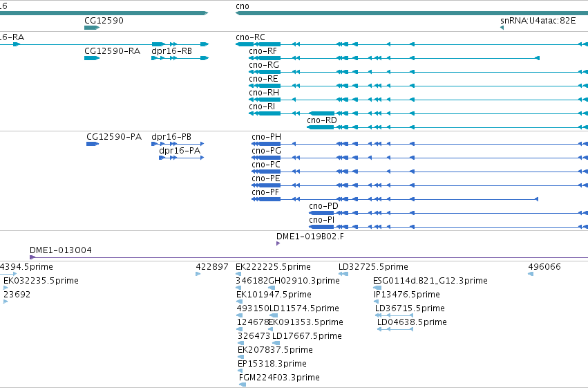Select EST ESG0114d.B21_G12.3prime
The image size is (588, 388).
tap(430, 281)
